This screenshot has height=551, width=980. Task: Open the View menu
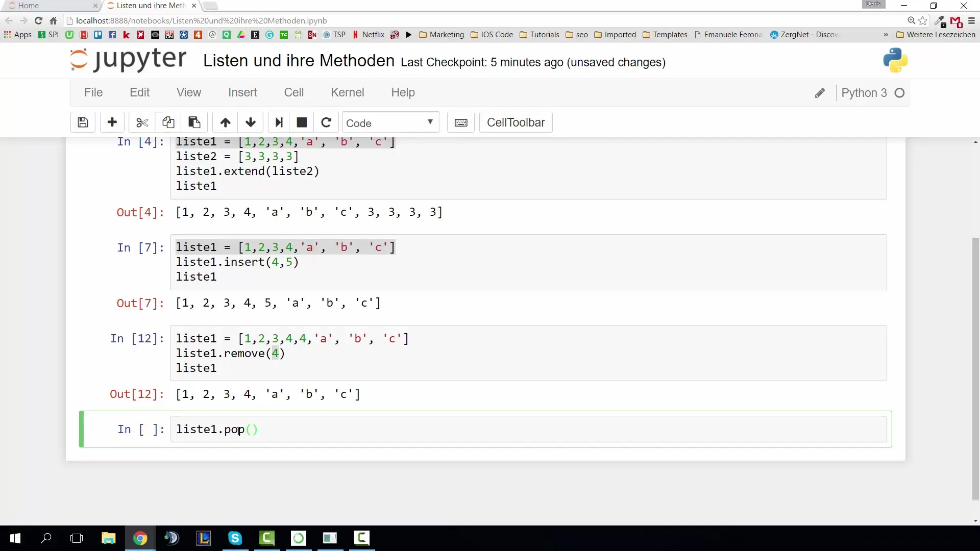(x=189, y=92)
